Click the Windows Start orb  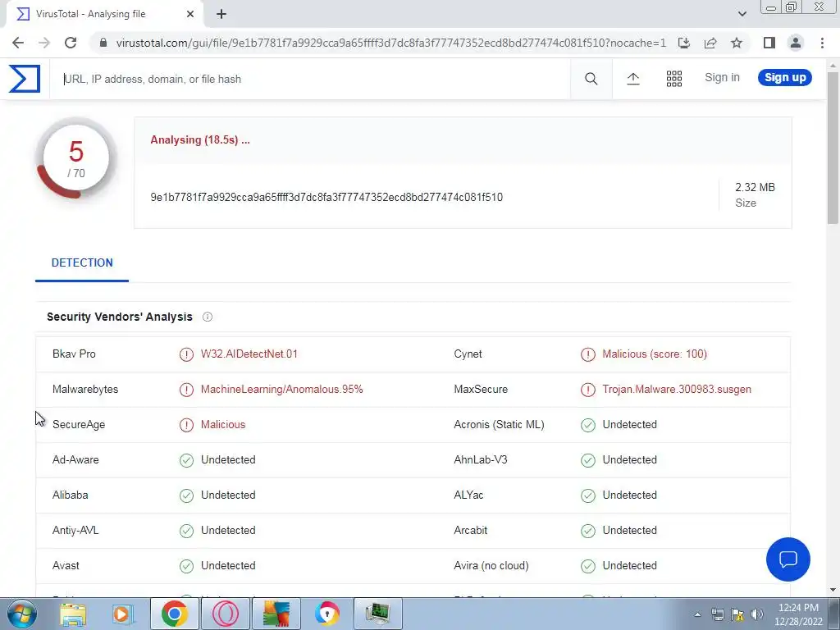[x=21, y=614]
